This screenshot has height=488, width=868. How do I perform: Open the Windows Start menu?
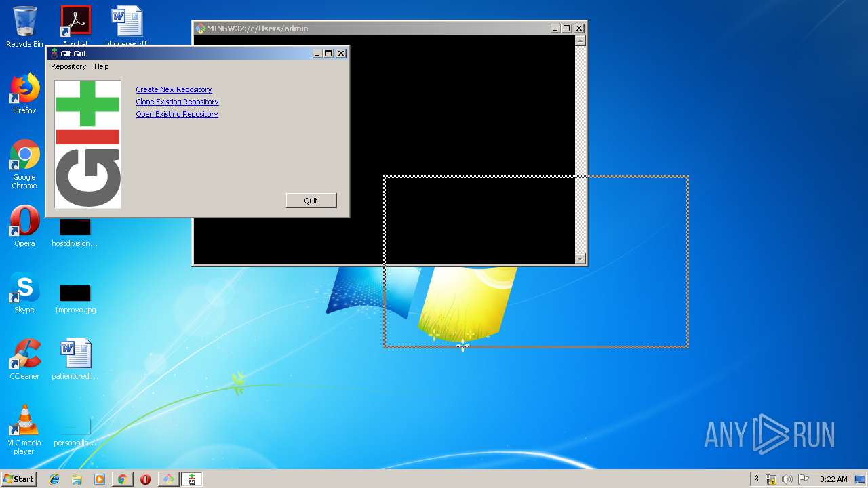pyautogui.click(x=19, y=479)
